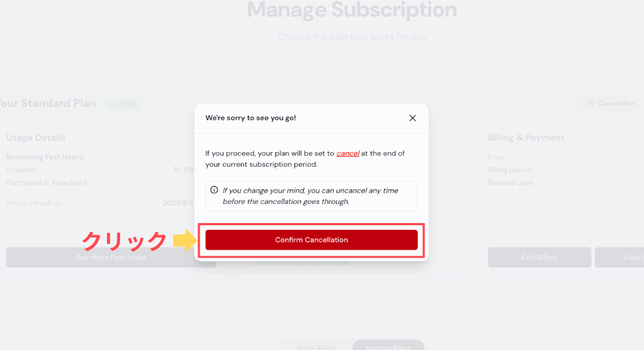
Task: Switch to Yearly Billing
Action: pyautogui.click(x=316, y=347)
